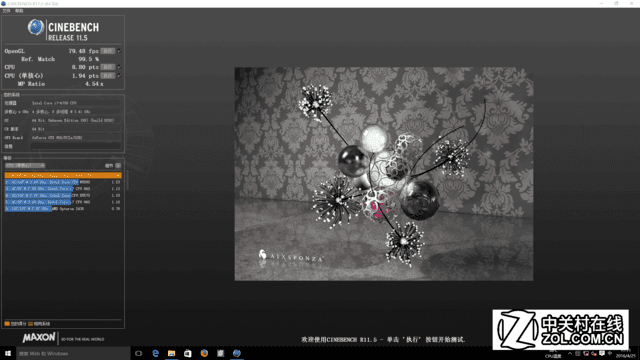Select the CPU X5570 ranking row
Image resolution: width=640 pixels, height=360 pixels.
(x=63, y=196)
